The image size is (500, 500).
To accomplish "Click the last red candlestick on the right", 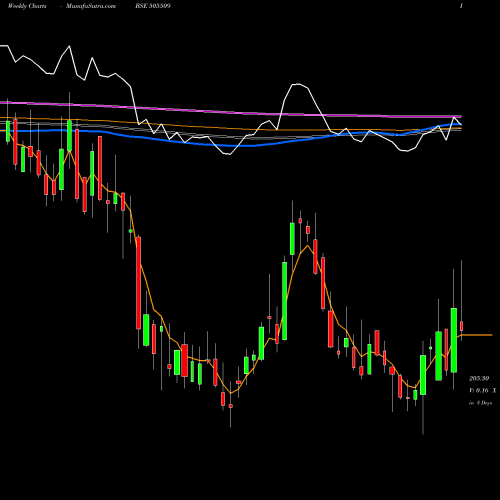I will 462,326.
